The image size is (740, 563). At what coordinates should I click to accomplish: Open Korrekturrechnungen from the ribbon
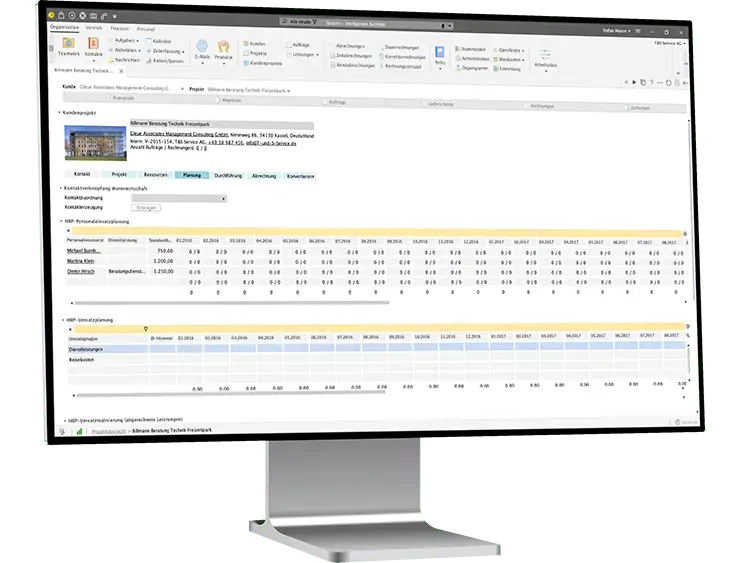402,57
